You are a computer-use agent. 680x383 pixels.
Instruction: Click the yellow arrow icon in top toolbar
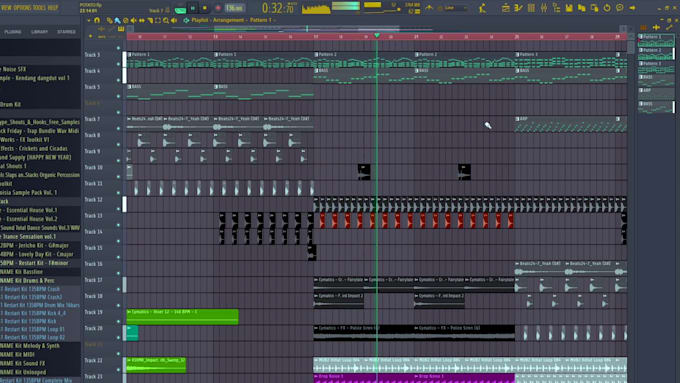point(632,8)
